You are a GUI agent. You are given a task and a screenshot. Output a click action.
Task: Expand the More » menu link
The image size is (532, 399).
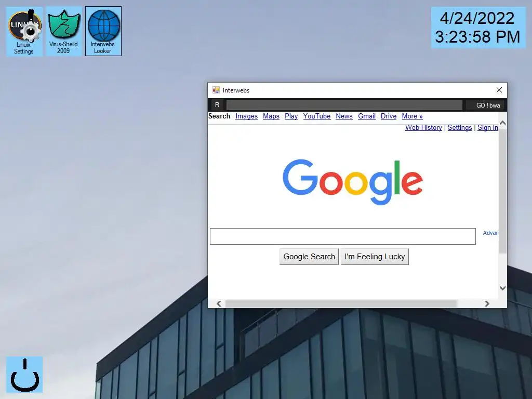point(412,116)
